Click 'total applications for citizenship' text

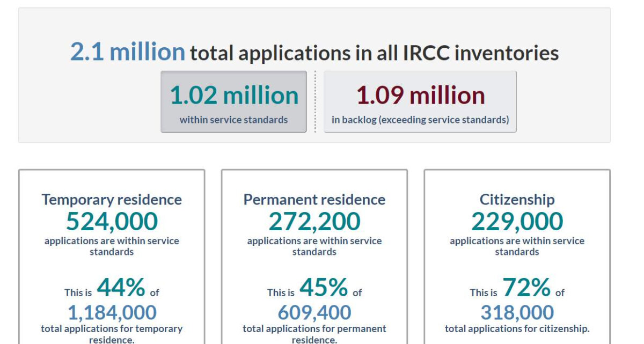coord(517,328)
